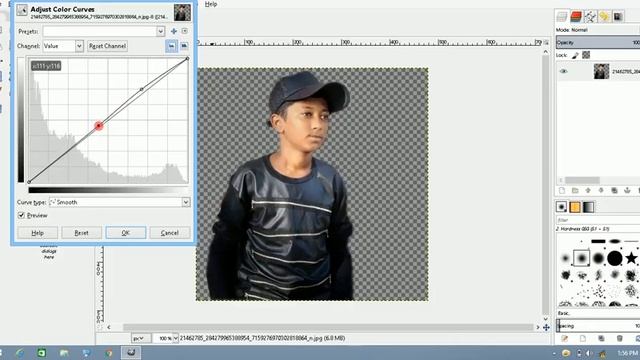Click the taskbar clock 1:36 PM
The width and height of the screenshot is (640, 360).
click(x=627, y=353)
